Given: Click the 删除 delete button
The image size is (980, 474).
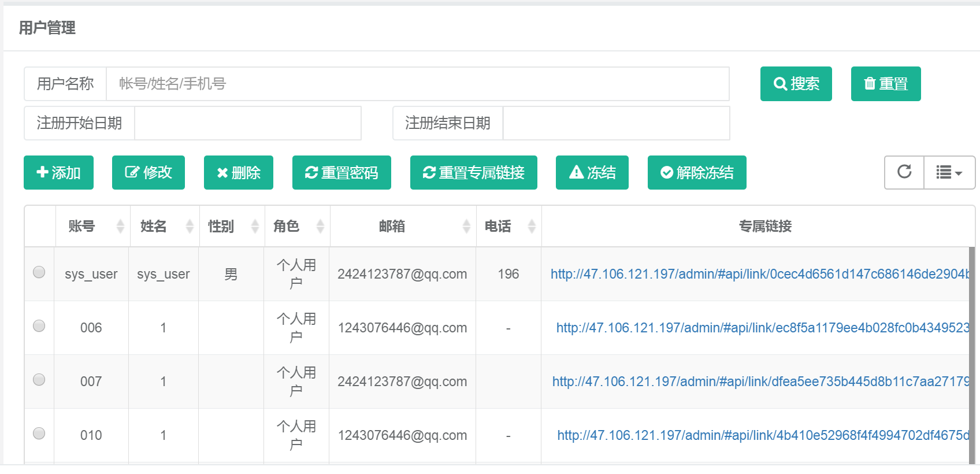Looking at the screenshot, I should pos(239,172).
